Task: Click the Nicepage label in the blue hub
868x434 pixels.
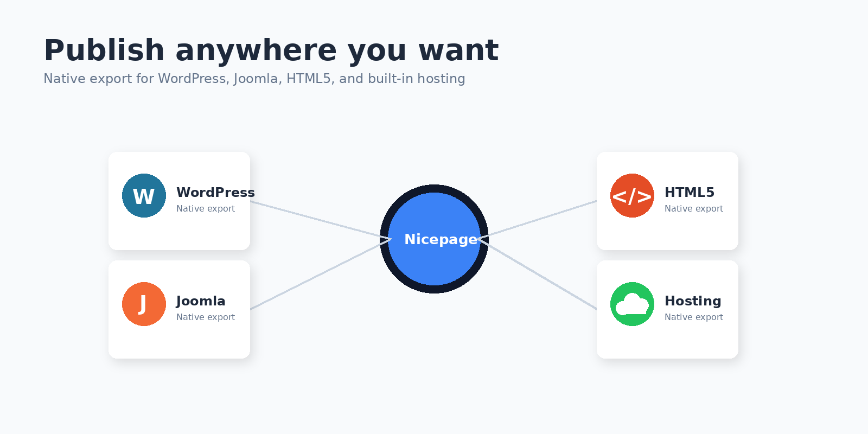Action: (x=441, y=239)
